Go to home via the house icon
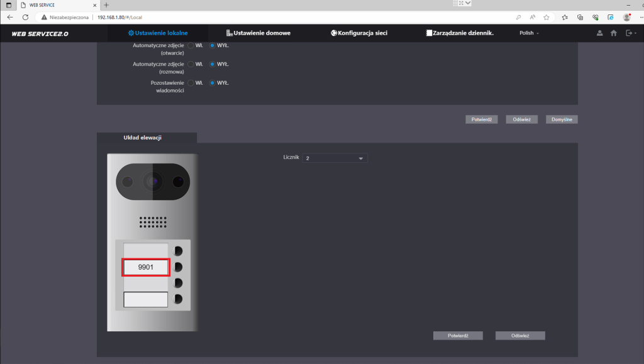This screenshot has height=364, width=644. click(614, 33)
